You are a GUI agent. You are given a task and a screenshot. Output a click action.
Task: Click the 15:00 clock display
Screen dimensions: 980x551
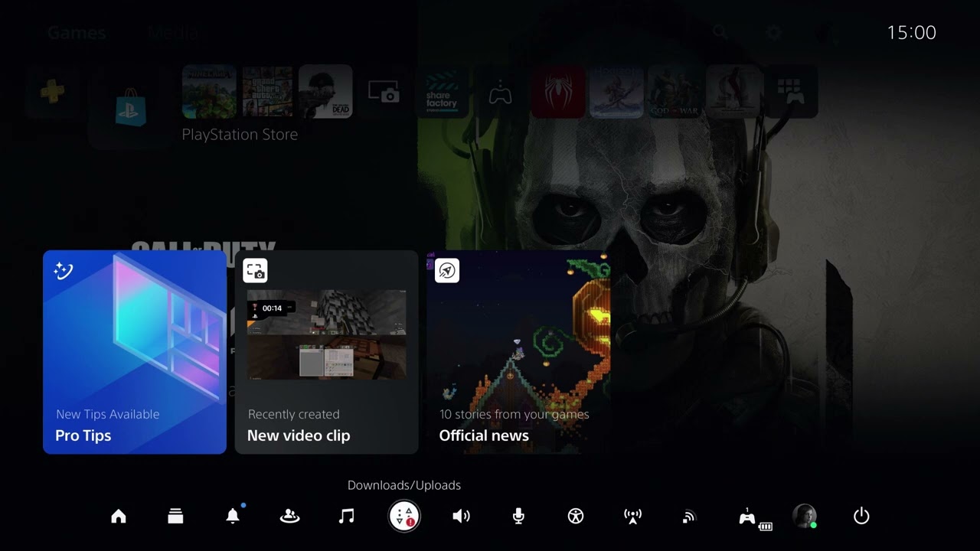[x=911, y=32]
